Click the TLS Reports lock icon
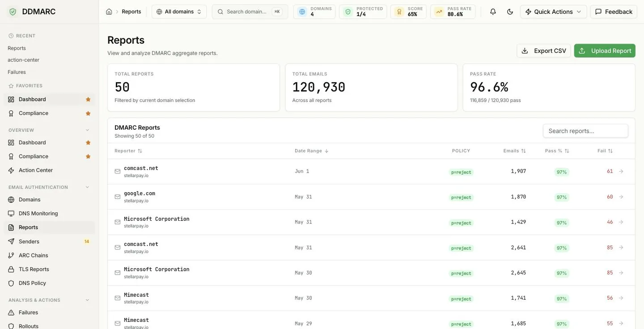The image size is (644, 329). coord(11,269)
